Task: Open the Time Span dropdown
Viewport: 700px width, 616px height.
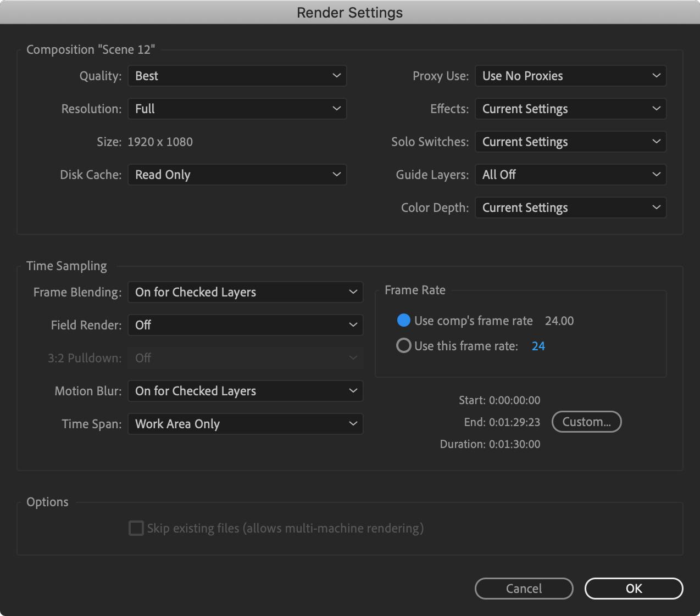Action: pos(246,424)
